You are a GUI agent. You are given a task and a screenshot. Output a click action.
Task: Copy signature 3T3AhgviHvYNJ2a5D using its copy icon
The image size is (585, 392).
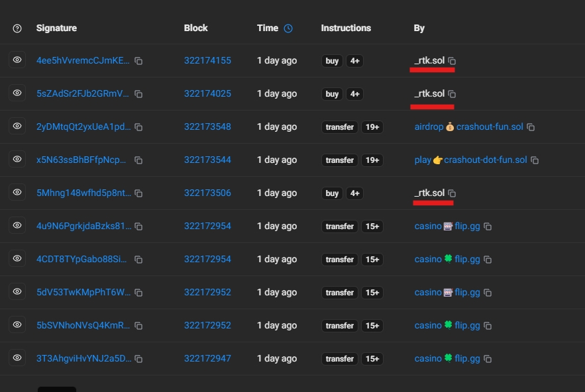tap(138, 359)
